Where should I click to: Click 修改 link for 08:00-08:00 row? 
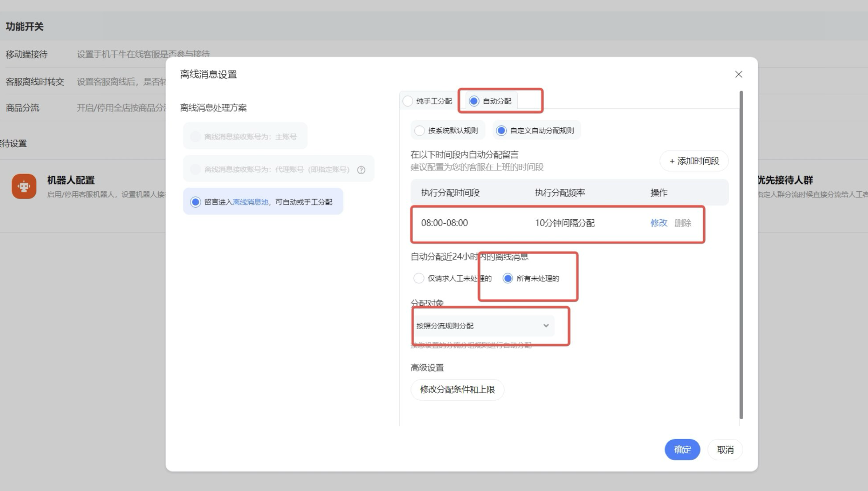(x=659, y=223)
